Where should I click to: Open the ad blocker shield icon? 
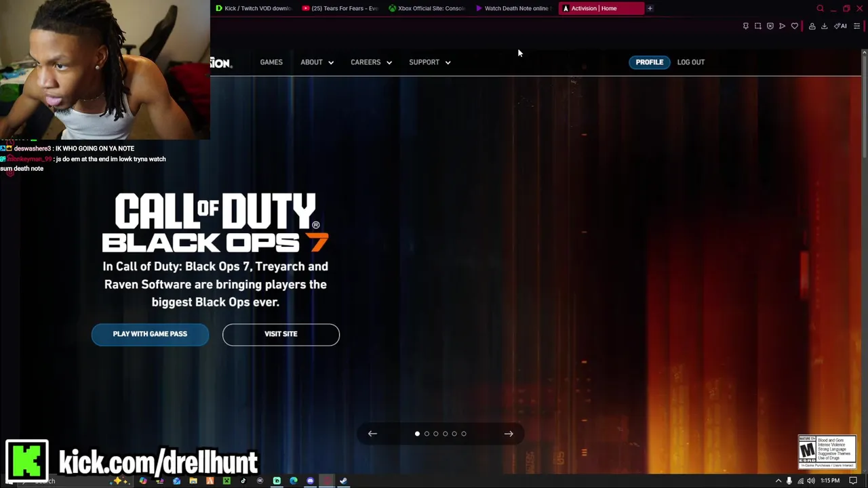coord(770,26)
